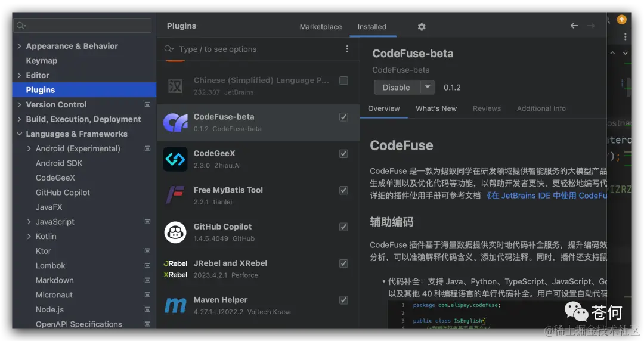Collapse the Languages & Frameworks section

[19, 134]
